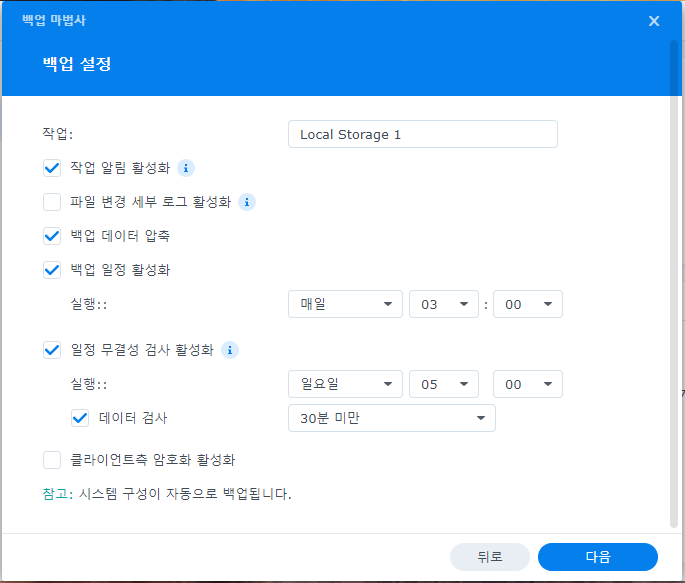Toggle 일정 무결성 검사 활성화 checkbox
The width and height of the screenshot is (685, 583).
tap(52, 350)
